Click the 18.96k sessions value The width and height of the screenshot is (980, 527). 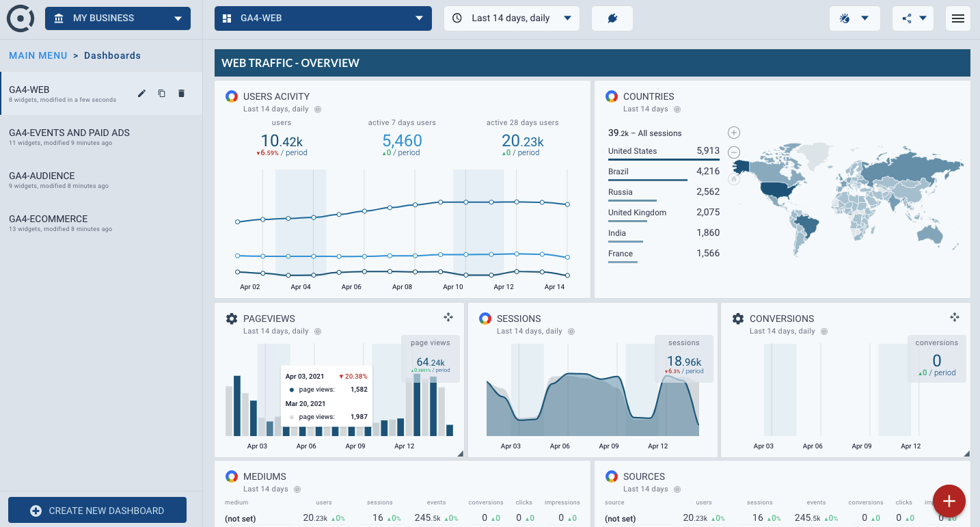684,362
